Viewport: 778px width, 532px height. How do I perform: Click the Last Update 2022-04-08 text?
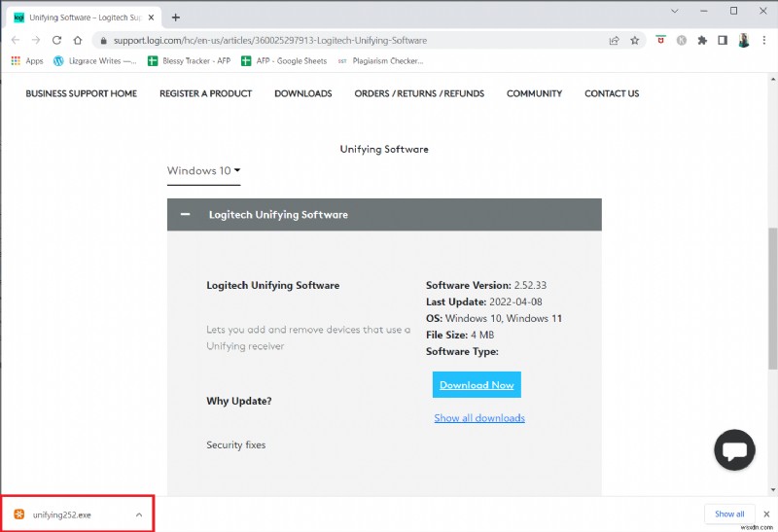tap(483, 301)
